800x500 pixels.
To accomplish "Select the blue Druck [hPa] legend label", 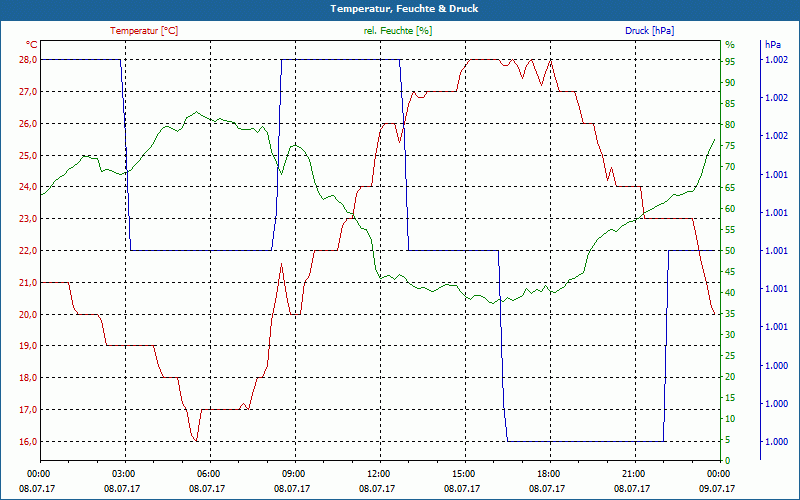I will pyautogui.click(x=649, y=31).
